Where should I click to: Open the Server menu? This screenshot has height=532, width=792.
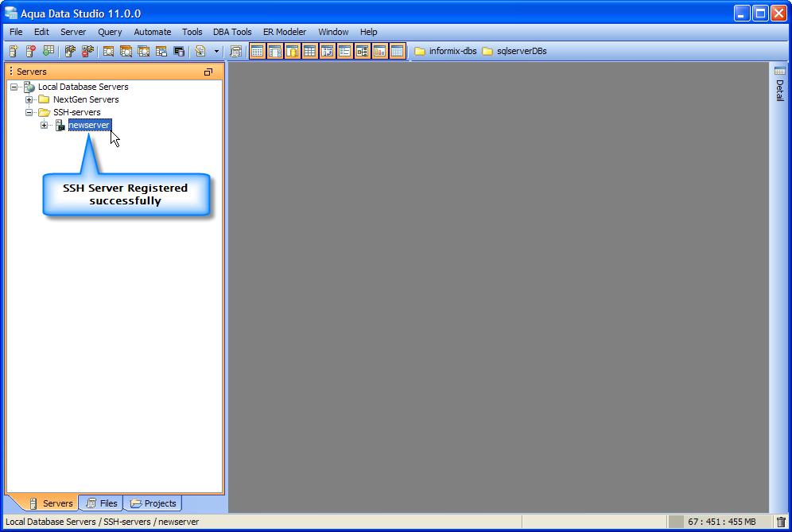[73, 32]
